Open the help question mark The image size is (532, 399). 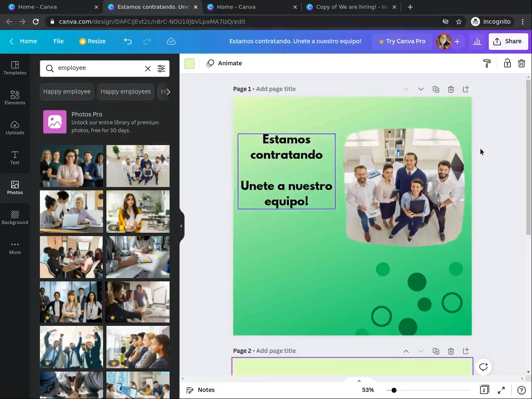pos(521,390)
